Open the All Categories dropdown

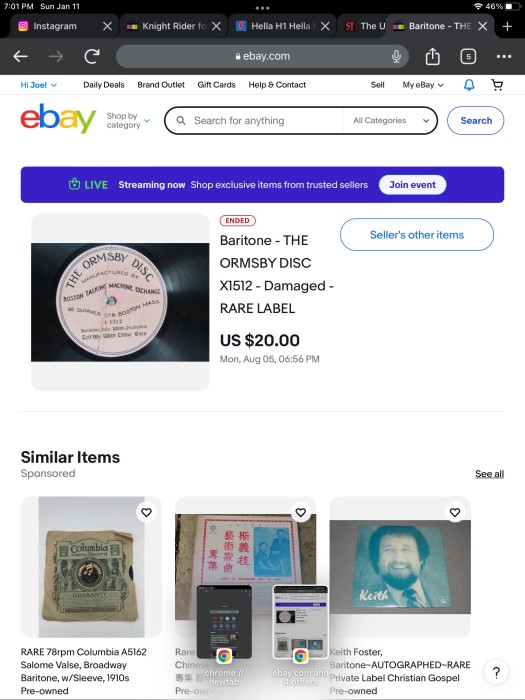pyautogui.click(x=391, y=121)
